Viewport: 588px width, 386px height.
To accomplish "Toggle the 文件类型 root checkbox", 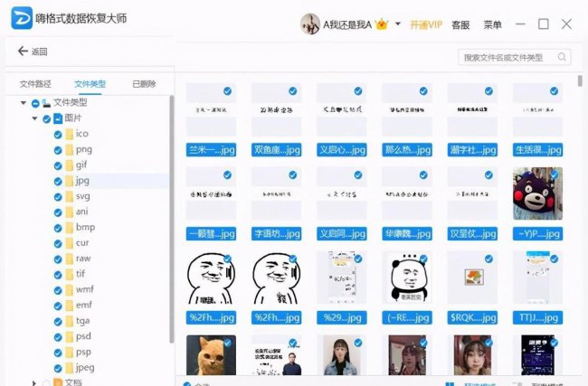I will [x=35, y=103].
